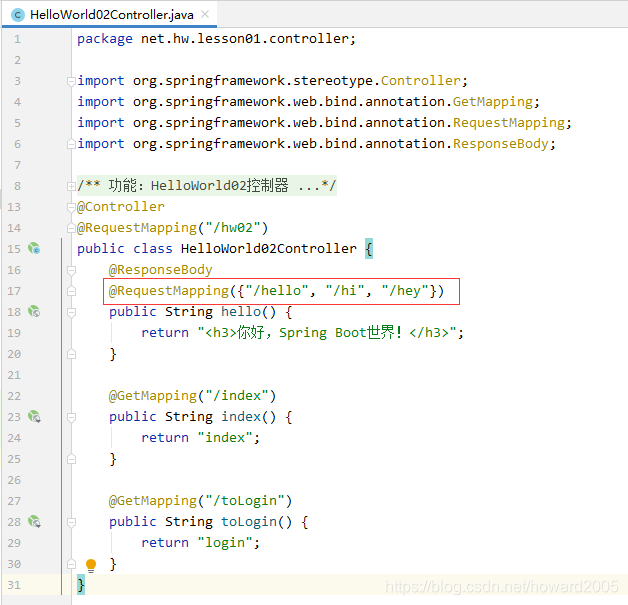The height and width of the screenshot is (605, 628).
Task: Click the request mapping gutter icon on line 28
Action: pos(34,522)
